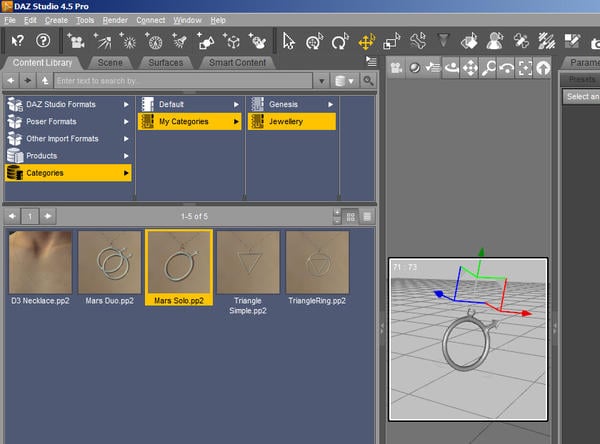600x444 pixels.
Task: Expand DAZ Studio Formats arrow
Action: click(126, 104)
